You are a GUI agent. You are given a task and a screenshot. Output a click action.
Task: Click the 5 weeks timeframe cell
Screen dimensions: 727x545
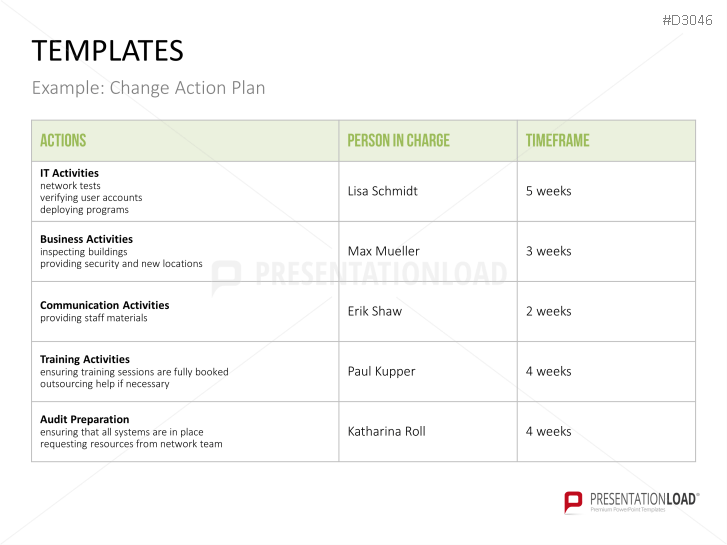point(549,191)
